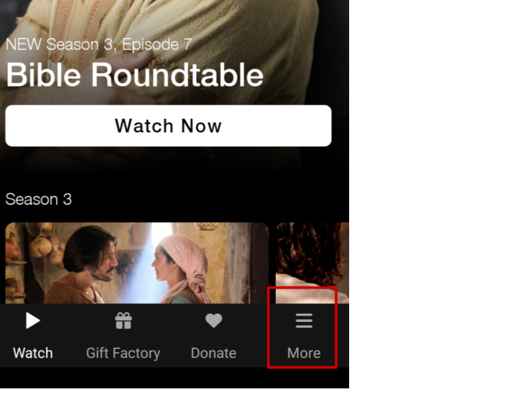Open the More hamburger menu icon

click(x=304, y=321)
